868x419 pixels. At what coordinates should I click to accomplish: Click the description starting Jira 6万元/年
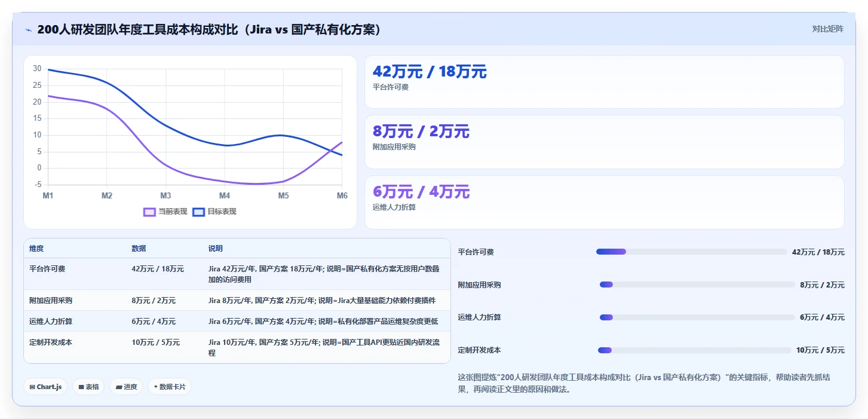click(x=323, y=322)
